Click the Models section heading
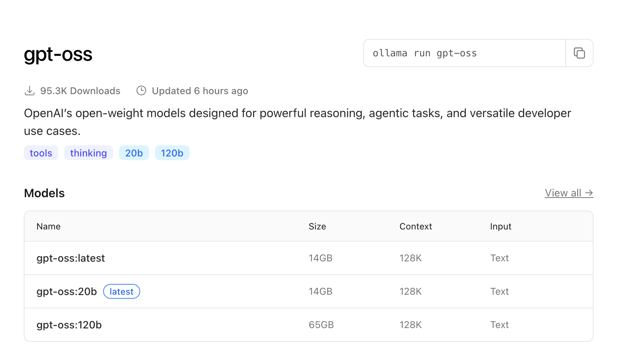Viewport: 618px width, 364px height. click(44, 193)
